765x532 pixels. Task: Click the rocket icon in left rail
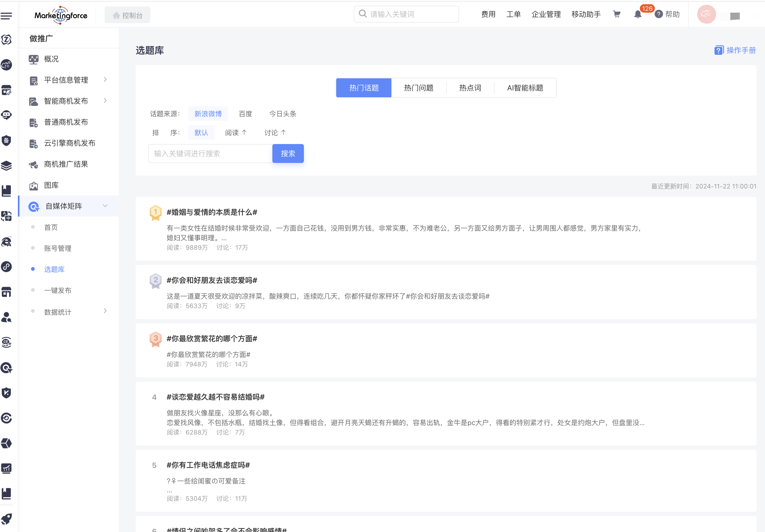click(x=6, y=519)
